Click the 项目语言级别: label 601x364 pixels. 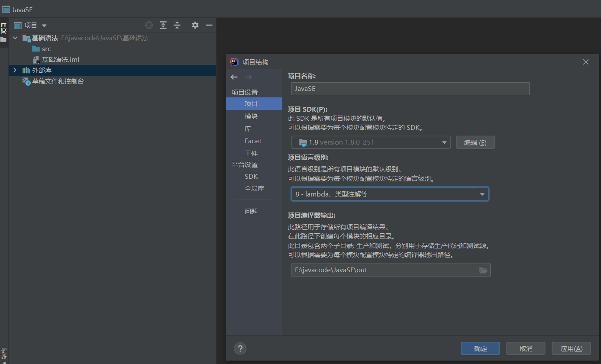308,158
